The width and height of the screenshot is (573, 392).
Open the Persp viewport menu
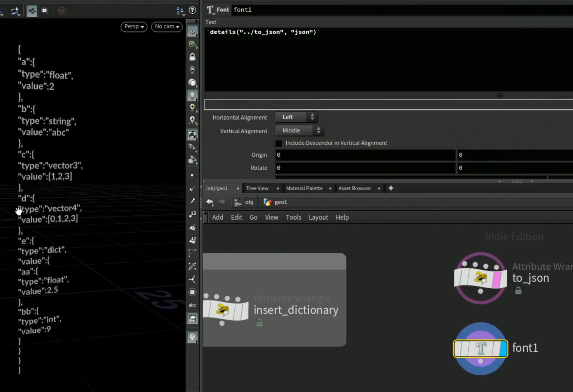[134, 27]
